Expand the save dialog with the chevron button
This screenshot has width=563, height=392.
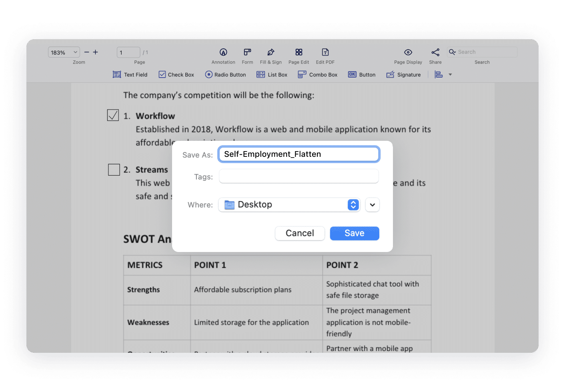click(x=372, y=204)
